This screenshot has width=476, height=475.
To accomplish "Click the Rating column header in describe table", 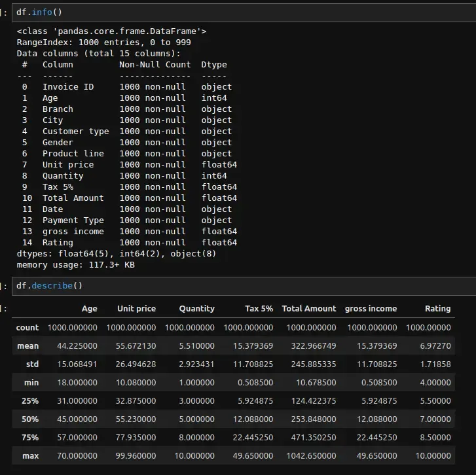I will point(437,309).
